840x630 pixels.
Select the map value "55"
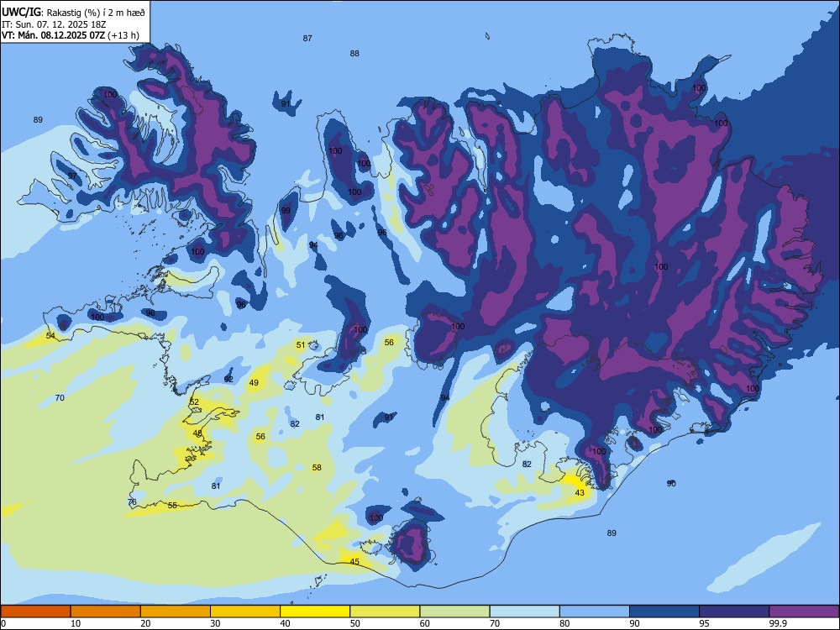(x=172, y=505)
